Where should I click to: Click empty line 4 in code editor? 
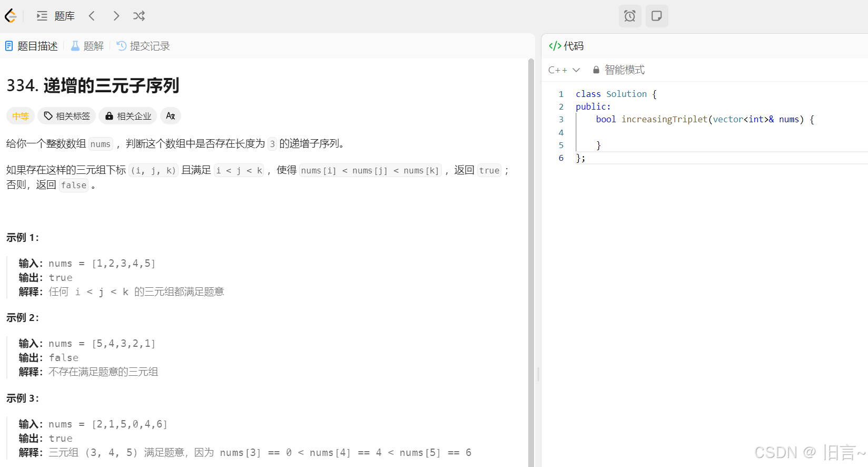(x=685, y=132)
